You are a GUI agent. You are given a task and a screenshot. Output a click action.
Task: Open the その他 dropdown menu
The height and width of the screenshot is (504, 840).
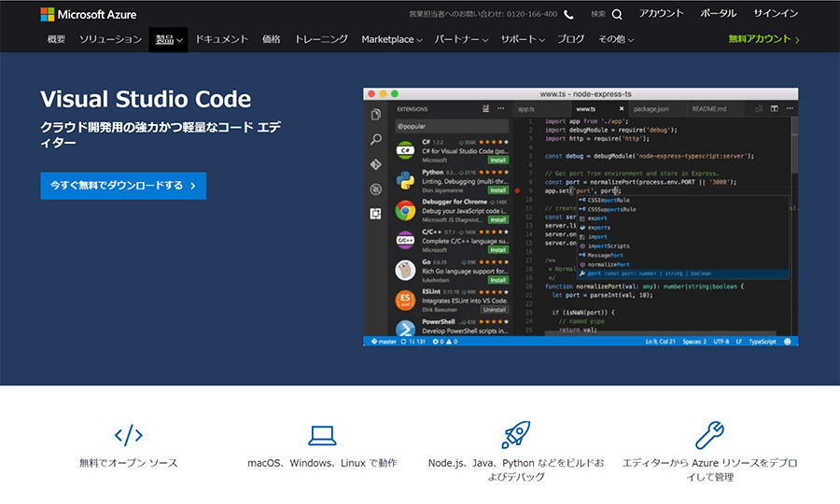pos(616,39)
